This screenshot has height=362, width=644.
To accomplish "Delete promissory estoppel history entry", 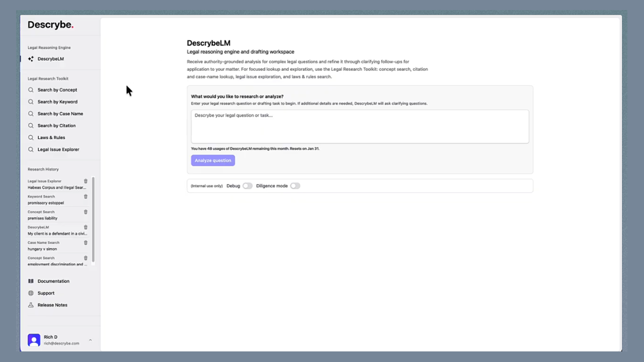I will coord(86,197).
